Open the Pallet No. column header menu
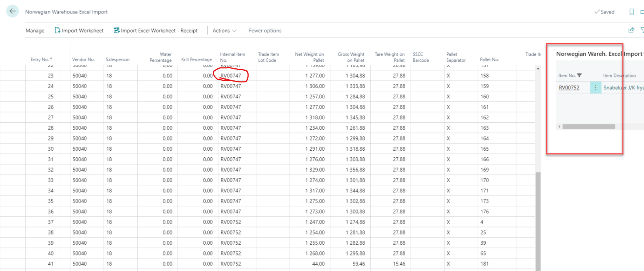Viewport: 644px width, 271px height. point(489,59)
